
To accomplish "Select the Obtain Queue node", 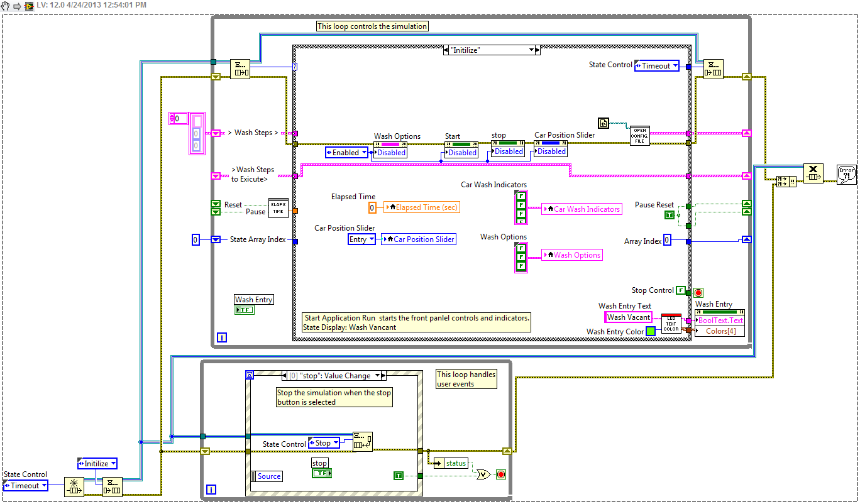I will pyautogui.click(x=74, y=486).
